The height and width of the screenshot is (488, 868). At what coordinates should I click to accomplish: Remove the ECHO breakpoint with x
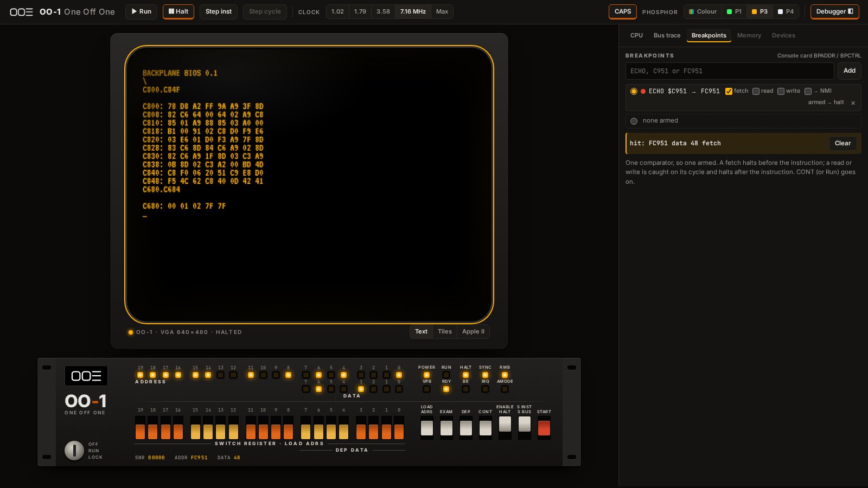pos(853,103)
